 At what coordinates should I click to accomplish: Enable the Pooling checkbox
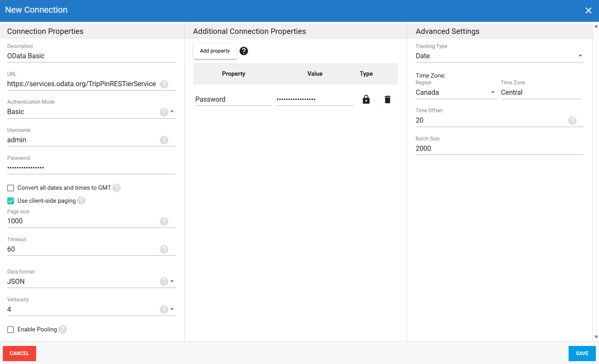tap(11, 329)
